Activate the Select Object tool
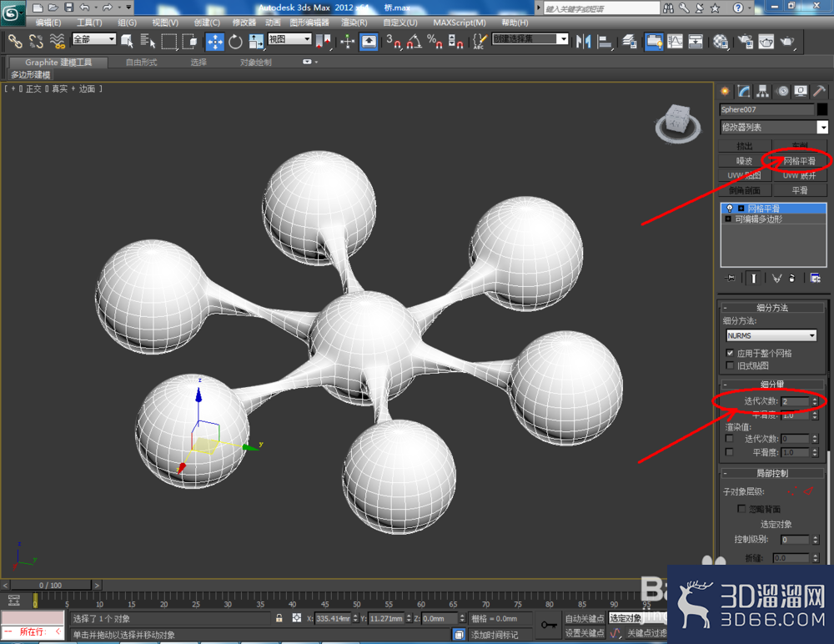The width and height of the screenshot is (834, 644). pyautogui.click(x=127, y=41)
